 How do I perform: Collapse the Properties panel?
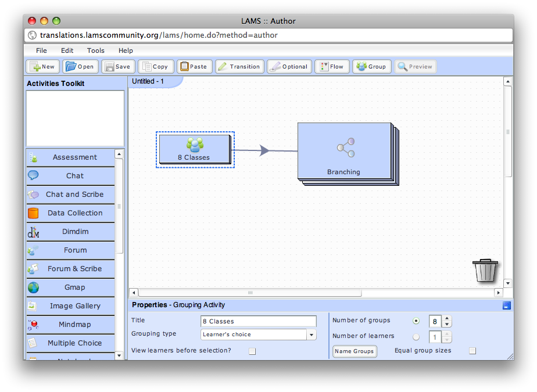point(507,305)
